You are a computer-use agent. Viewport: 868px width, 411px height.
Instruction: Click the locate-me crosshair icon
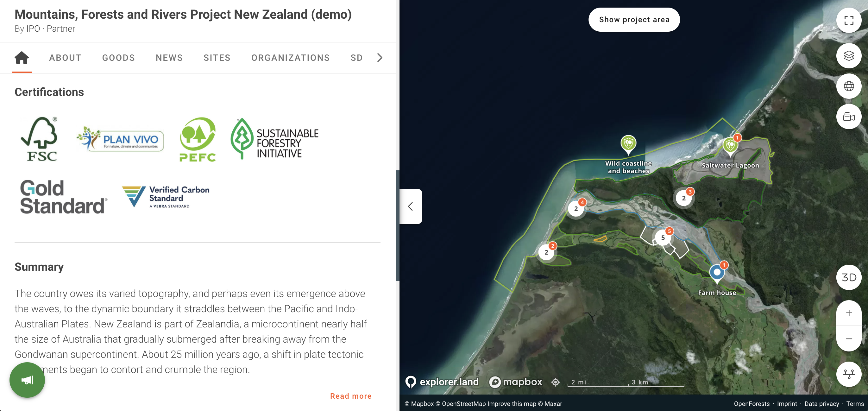(555, 382)
